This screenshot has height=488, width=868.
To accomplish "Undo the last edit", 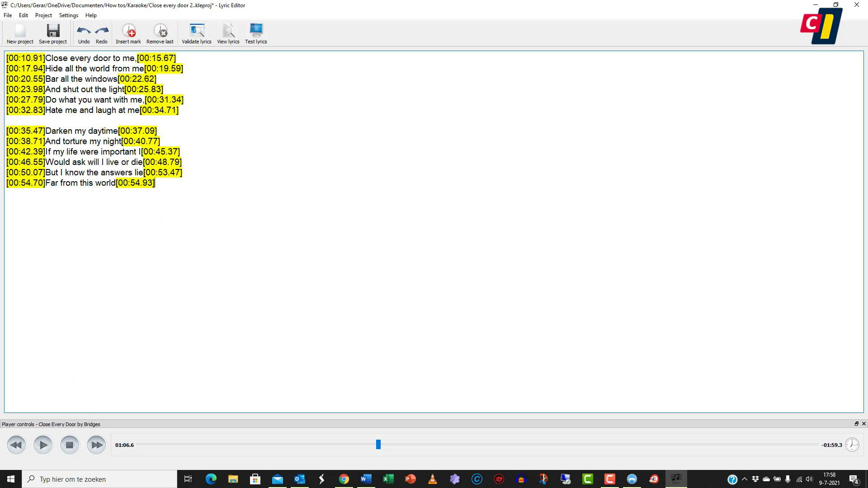I will click(84, 33).
